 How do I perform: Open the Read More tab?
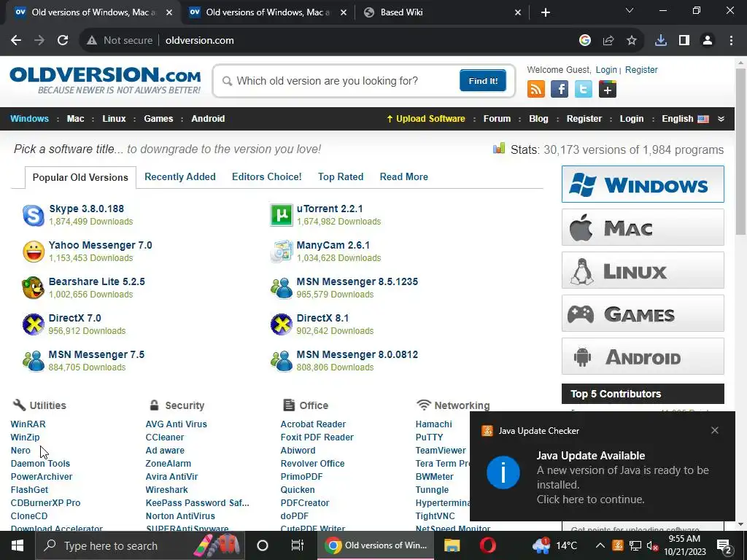coord(404,176)
